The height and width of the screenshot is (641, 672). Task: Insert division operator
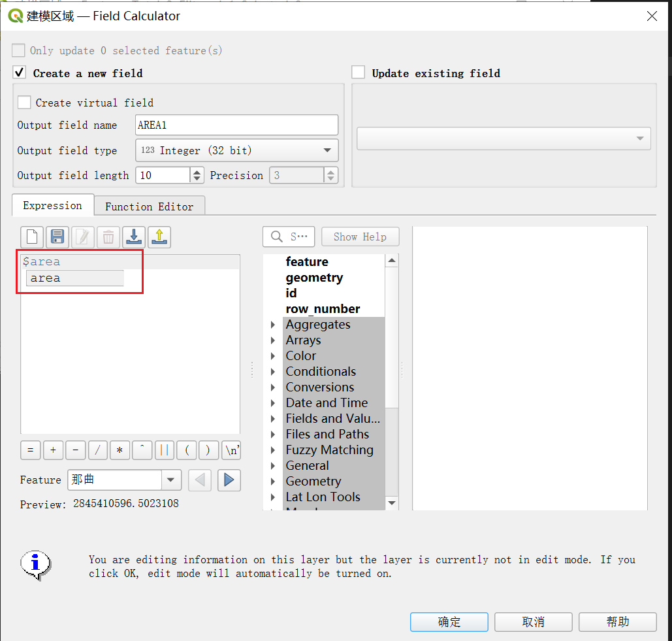[x=98, y=450]
